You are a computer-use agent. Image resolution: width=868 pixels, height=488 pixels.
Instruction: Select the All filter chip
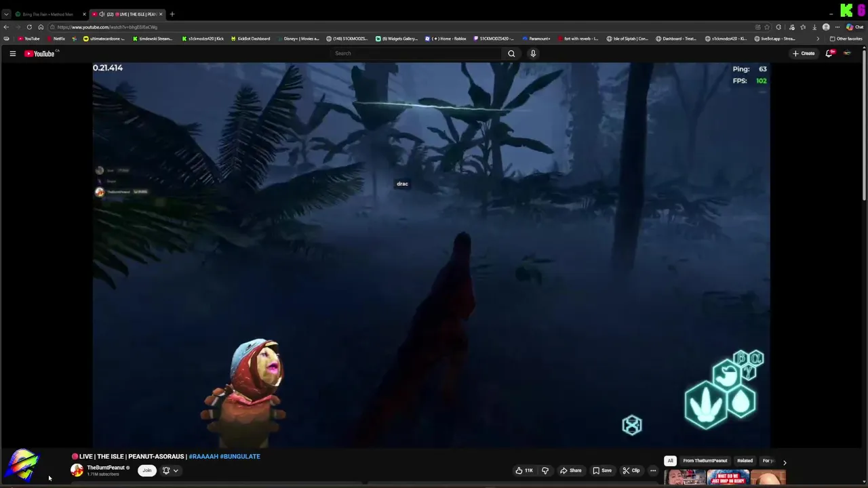[x=670, y=461]
